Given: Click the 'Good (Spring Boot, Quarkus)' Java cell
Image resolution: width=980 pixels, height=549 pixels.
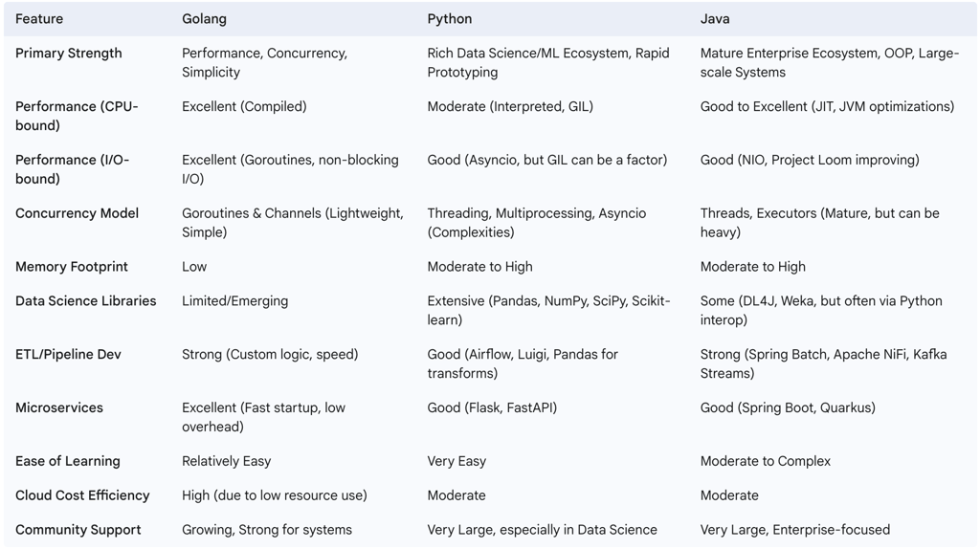Looking at the screenshot, I should click(788, 408).
